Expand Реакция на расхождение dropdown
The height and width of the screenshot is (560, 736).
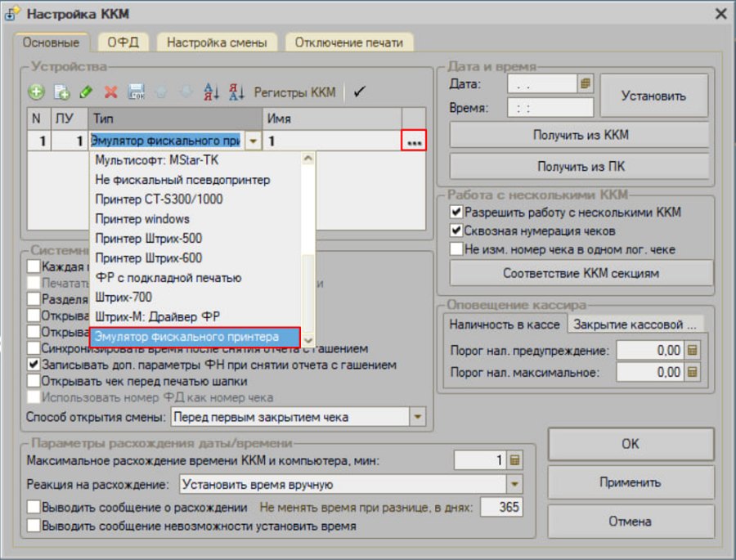point(514,484)
